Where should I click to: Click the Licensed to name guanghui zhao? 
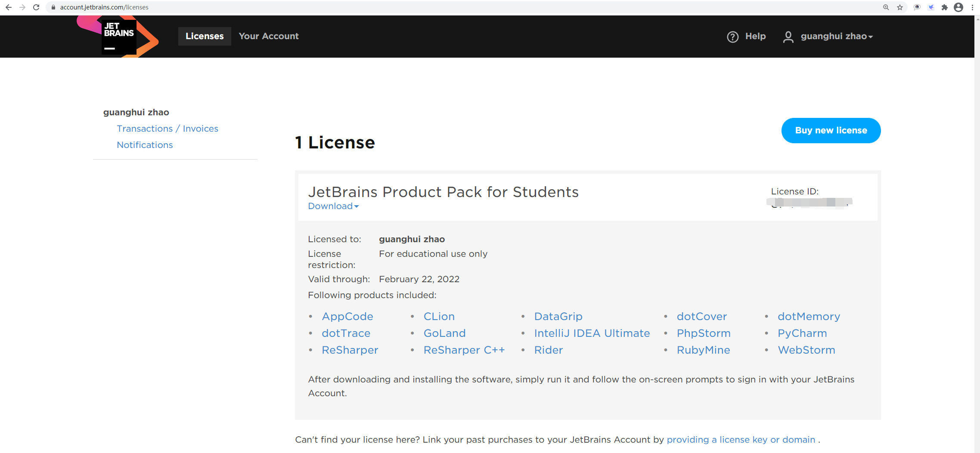412,239
